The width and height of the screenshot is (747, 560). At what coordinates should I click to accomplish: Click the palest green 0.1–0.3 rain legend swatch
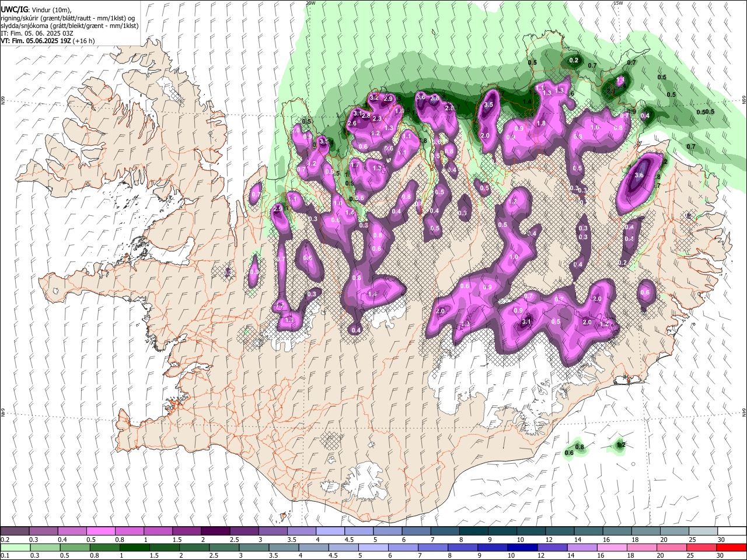coord(16,547)
